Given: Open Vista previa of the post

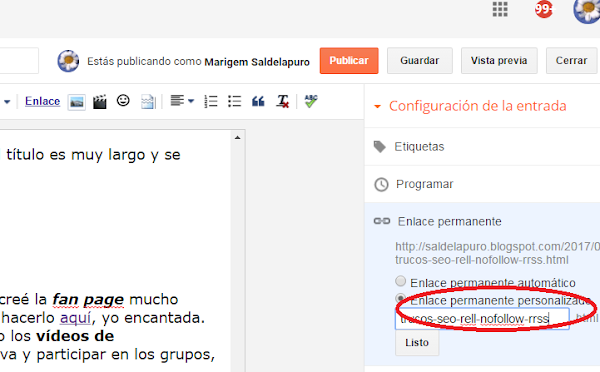Looking at the screenshot, I should point(499,60).
